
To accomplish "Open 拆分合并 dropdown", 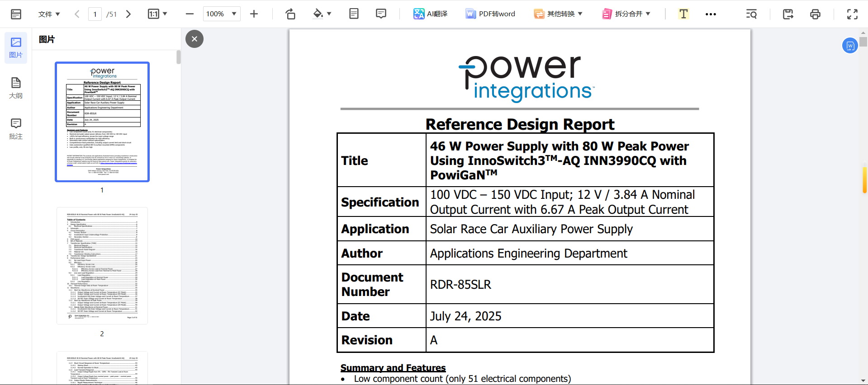I will coord(626,14).
